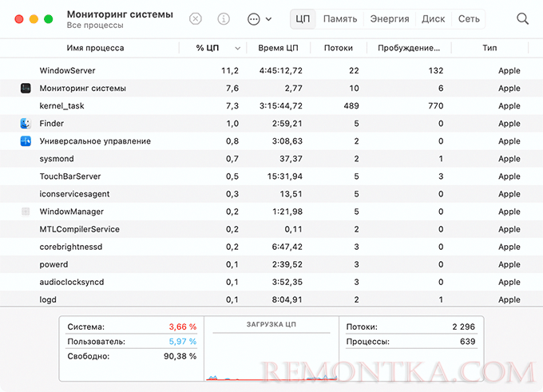The width and height of the screenshot is (543, 392).
Task: Click the Мониторинг системы process name in list
Action: click(x=83, y=89)
